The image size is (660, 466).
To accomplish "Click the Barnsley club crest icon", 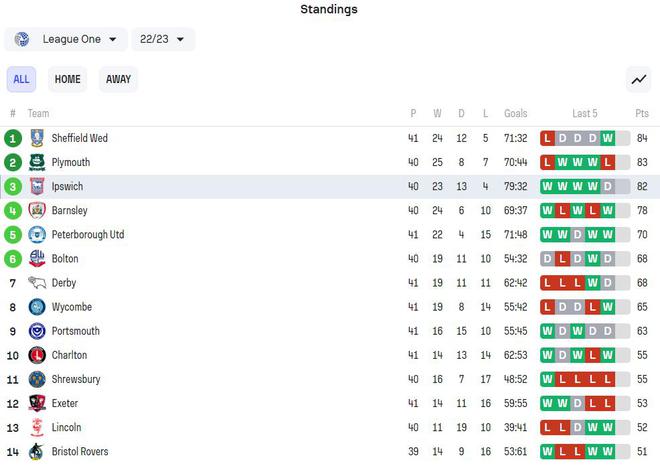I will point(37,210).
